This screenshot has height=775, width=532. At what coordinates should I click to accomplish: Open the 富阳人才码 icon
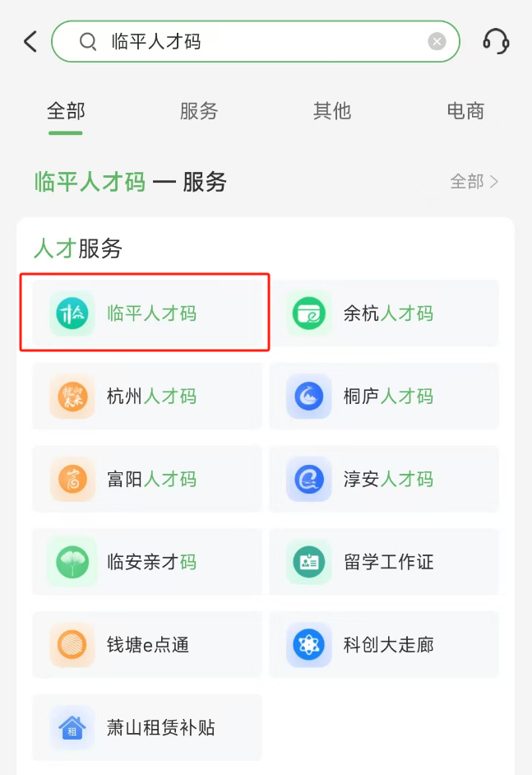[x=72, y=480]
